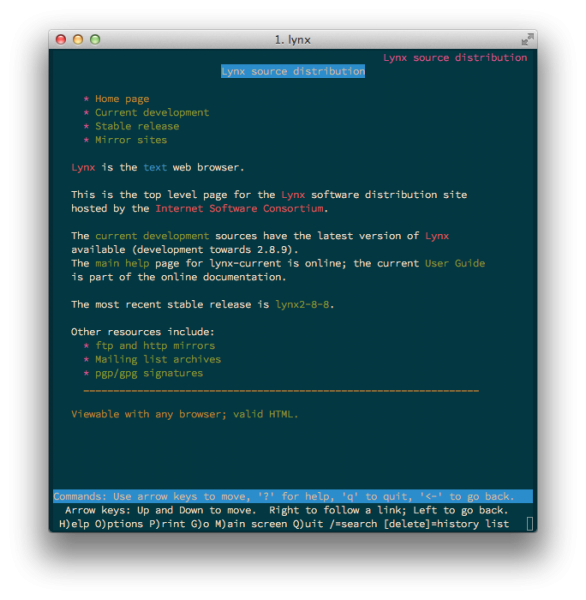Click 'available (development towards 2.8.9).' text
This screenshot has height=600, width=586.
coord(185,250)
